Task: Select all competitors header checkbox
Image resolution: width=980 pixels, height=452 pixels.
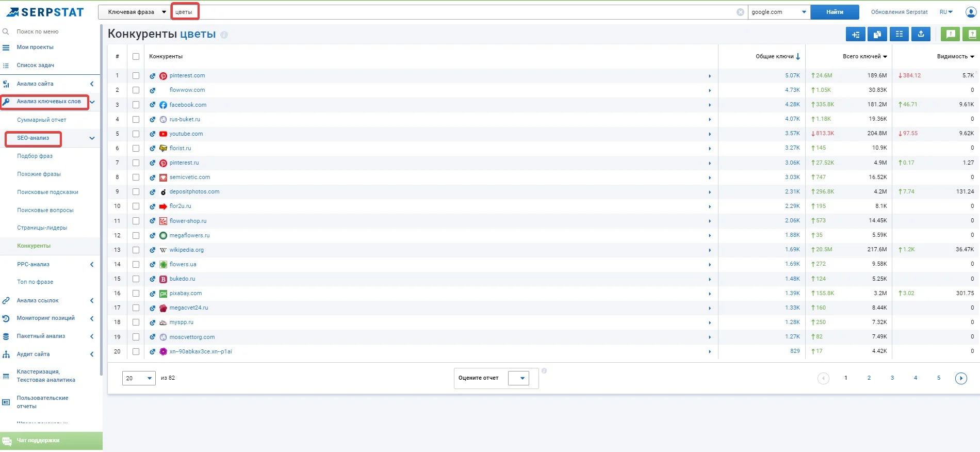Action: (136, 57)
